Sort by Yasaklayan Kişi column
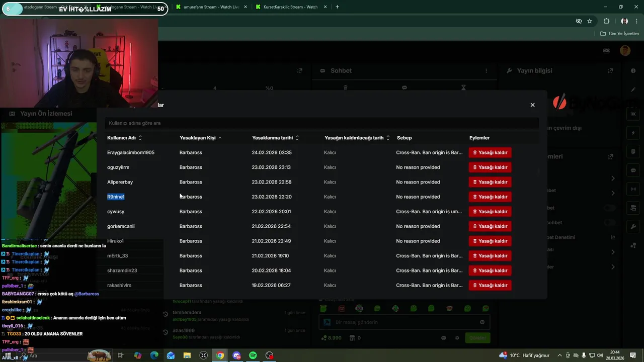The height and width of the screenshot is (362, 644). pos(200,138)
